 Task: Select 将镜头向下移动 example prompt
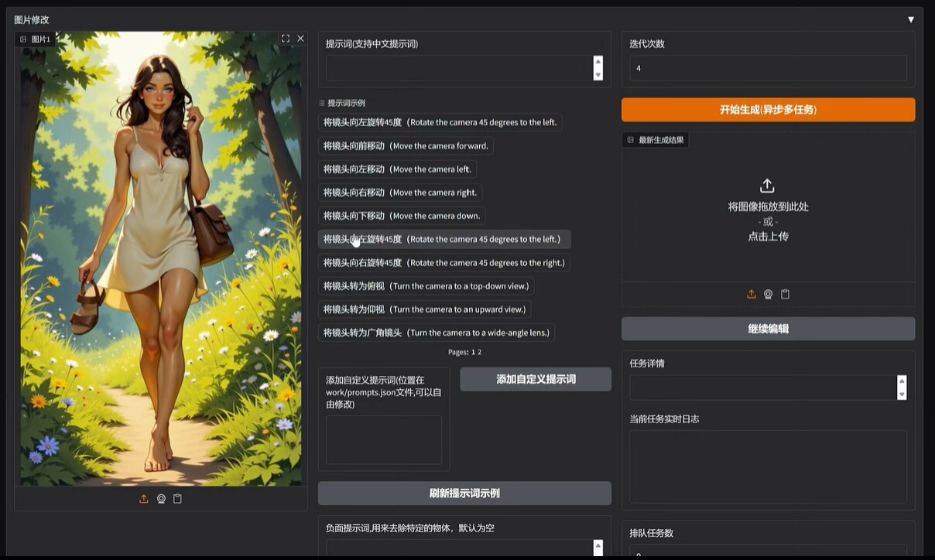402,216
